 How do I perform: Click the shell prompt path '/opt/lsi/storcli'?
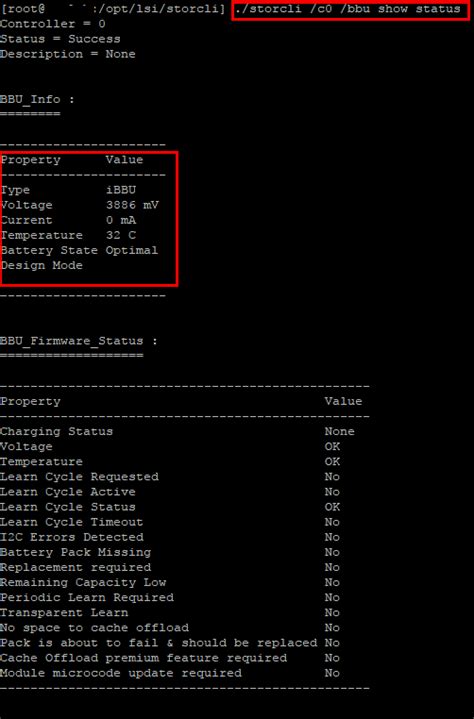point(158,9)
